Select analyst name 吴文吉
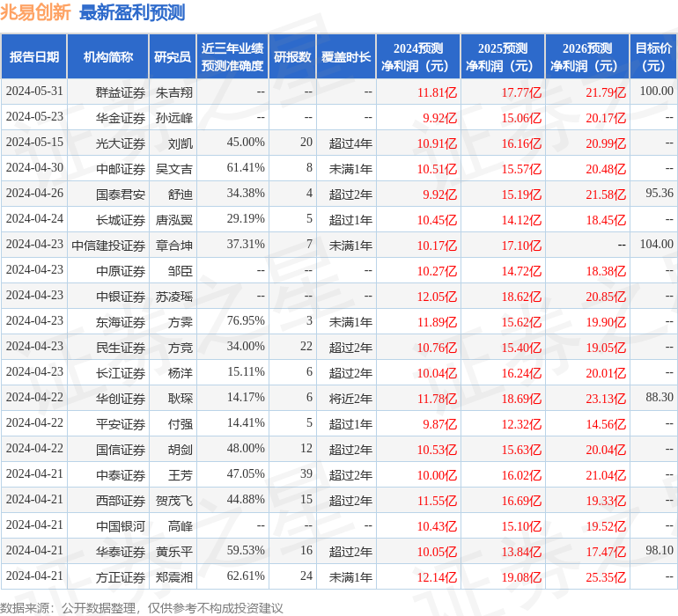 click(x=174, y=169)
